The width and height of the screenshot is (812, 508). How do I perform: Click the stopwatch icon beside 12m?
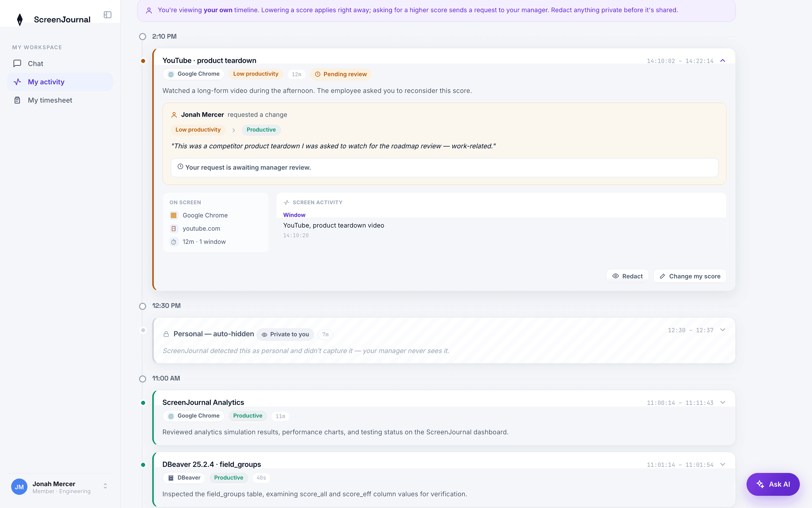[174, 242]
